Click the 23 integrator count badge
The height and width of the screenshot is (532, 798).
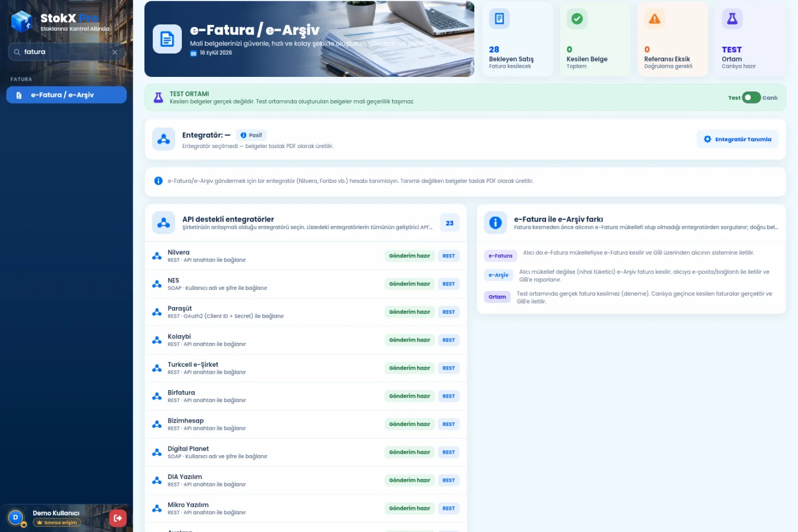click(x=450, y=223)
